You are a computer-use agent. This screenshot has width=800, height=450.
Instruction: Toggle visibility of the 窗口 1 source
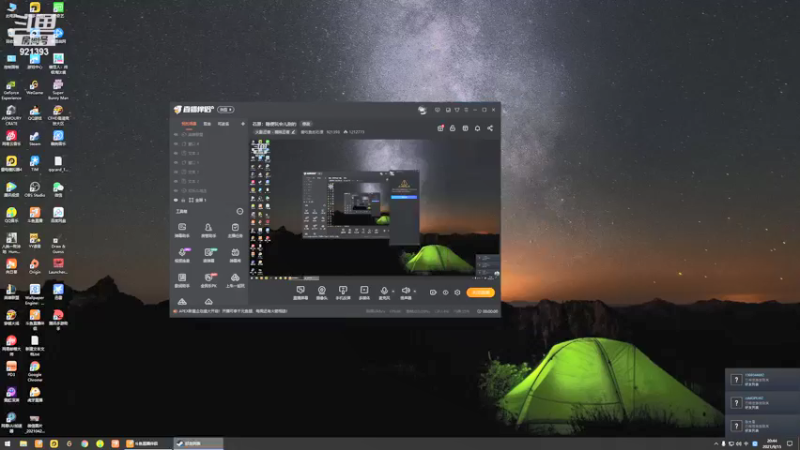click(176, 163)
